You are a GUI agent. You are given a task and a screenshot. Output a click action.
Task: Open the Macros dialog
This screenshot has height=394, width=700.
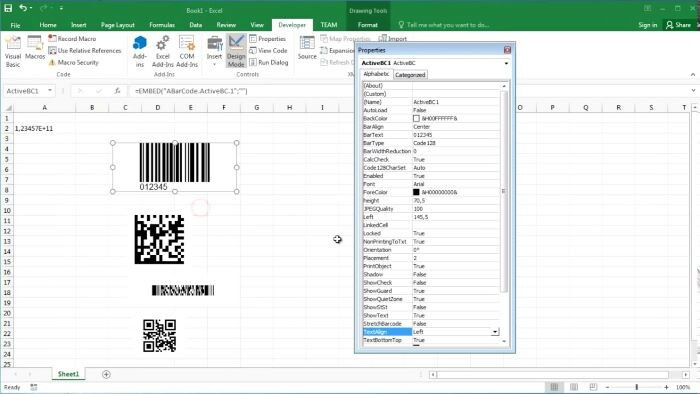(x=35, y=48)
